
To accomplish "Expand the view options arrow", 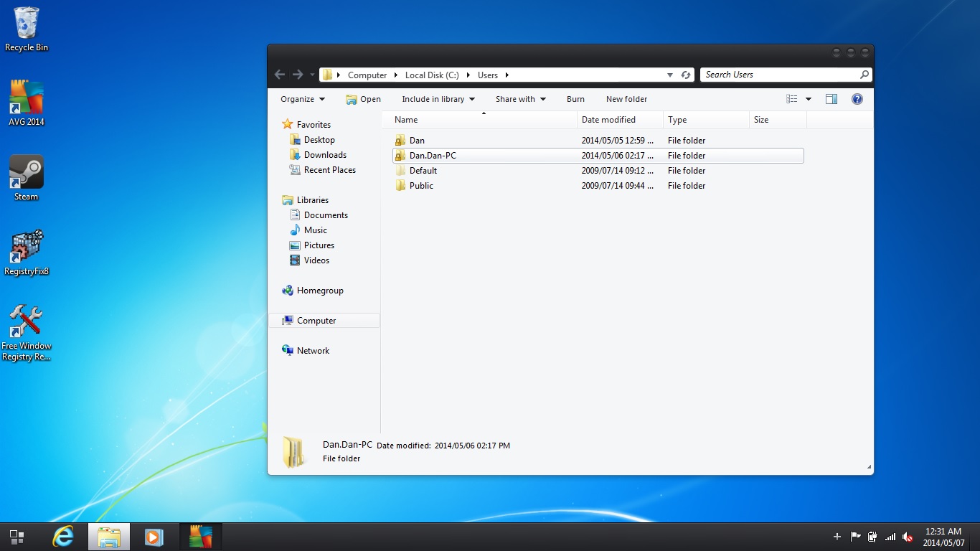I will (809, 99).
